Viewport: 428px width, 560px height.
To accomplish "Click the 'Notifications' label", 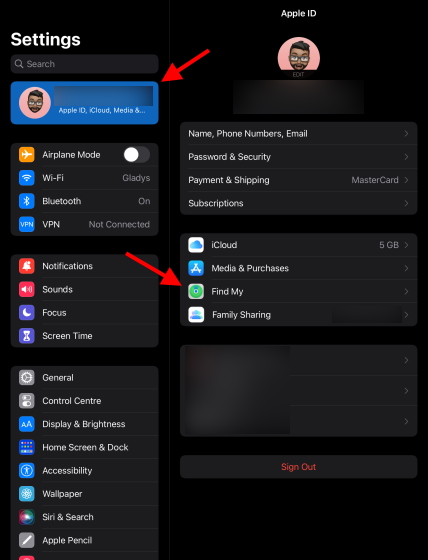I will tap(68, 266).
